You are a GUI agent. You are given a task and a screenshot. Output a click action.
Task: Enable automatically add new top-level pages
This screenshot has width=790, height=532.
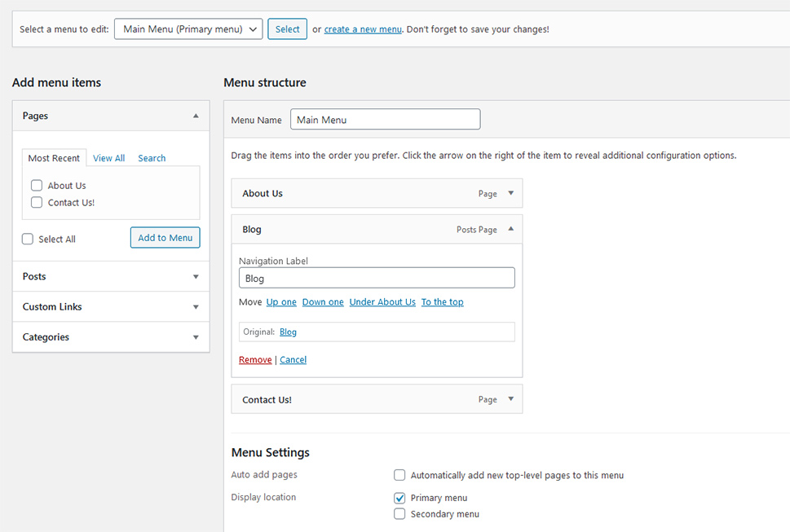(x=399, y=475)
